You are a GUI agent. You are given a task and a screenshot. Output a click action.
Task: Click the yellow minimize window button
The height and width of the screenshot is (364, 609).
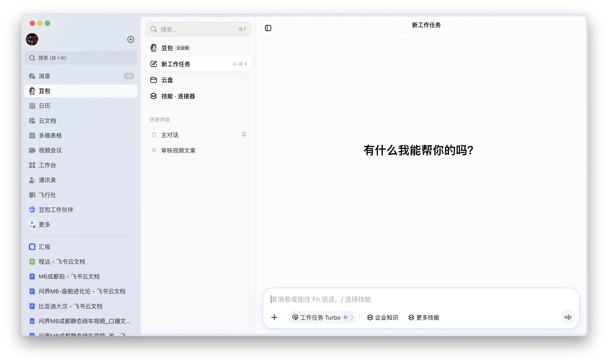[x=40, y=23]
